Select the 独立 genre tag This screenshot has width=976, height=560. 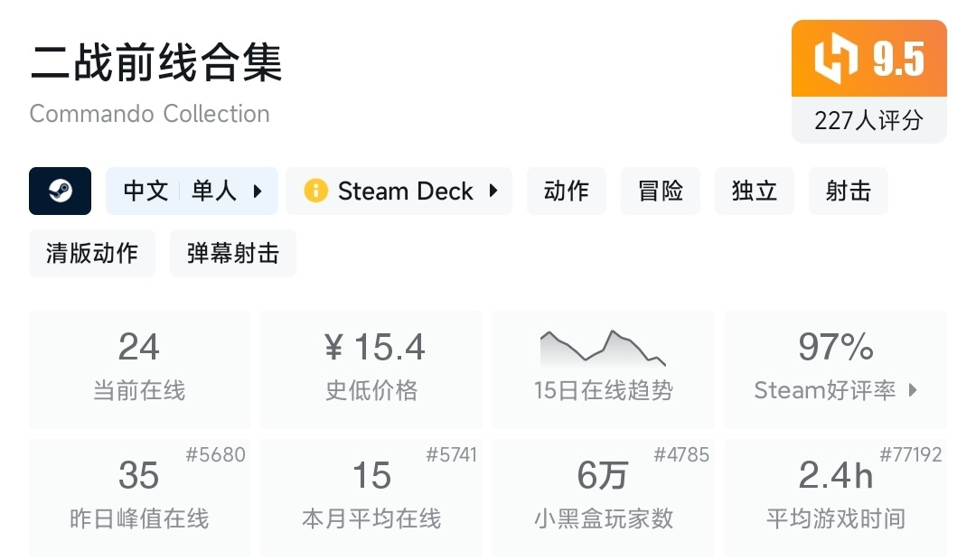[755, 191]
